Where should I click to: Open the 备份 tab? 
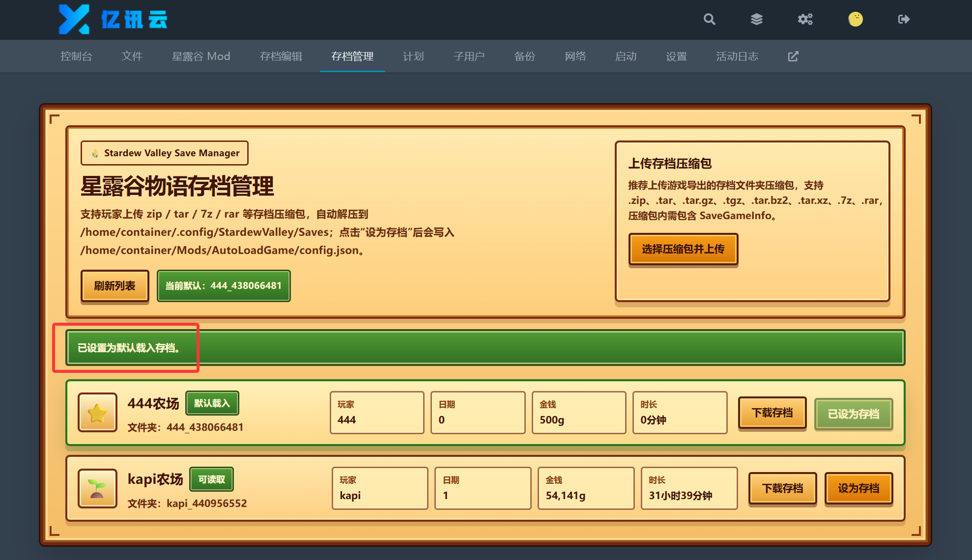point(524,56)
